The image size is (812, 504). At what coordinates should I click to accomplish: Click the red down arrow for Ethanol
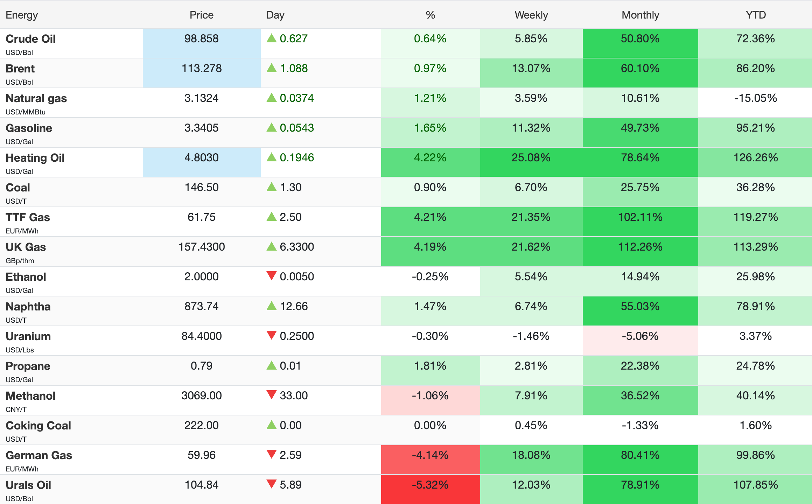272,276
